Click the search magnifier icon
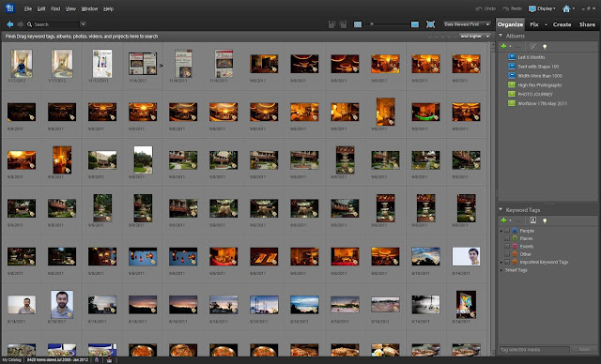 click(x=29, y=24)
